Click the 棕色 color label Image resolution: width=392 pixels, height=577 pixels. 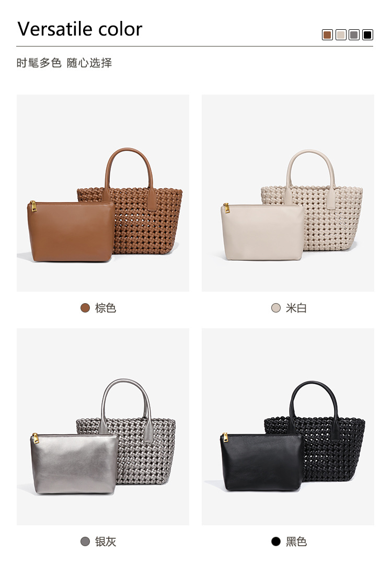(106, 308)
